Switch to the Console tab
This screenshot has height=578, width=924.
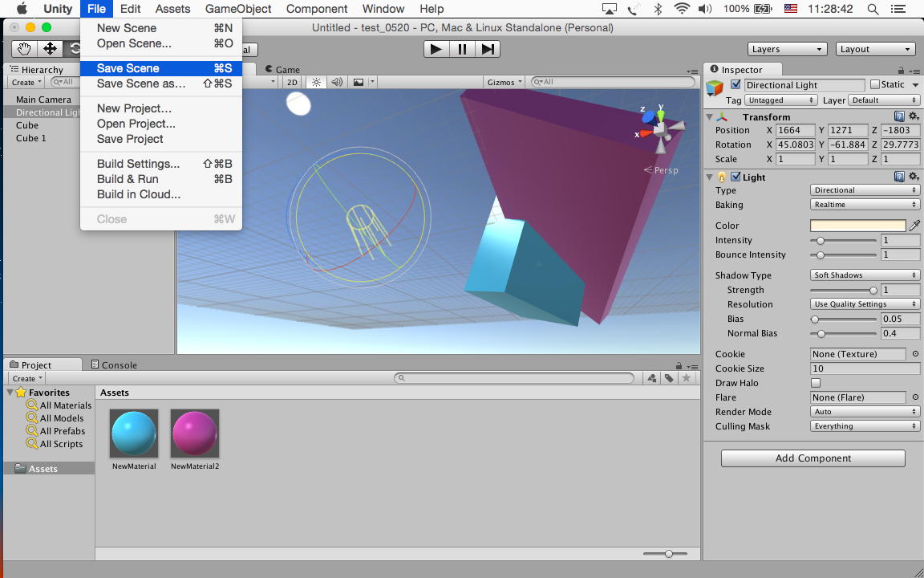tap(114, 364)
